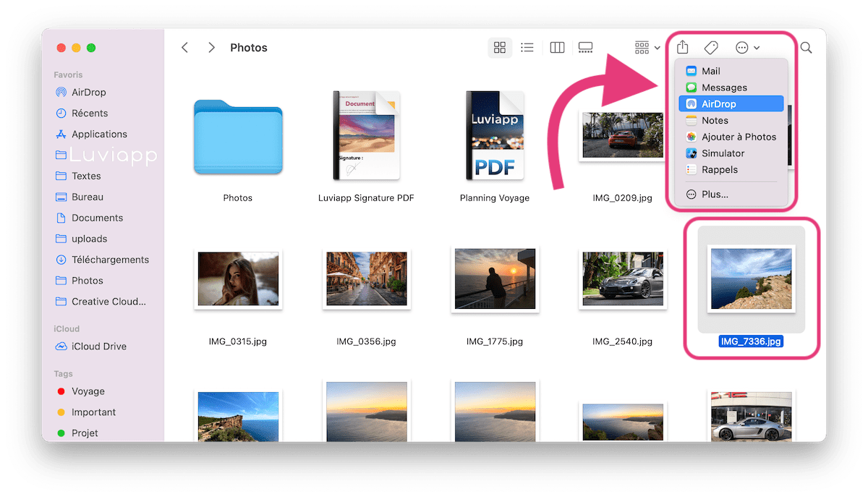This screenshot has height=497, width=868.
Task: Choose Ajouter à Photos option
Action: [731, 137]
